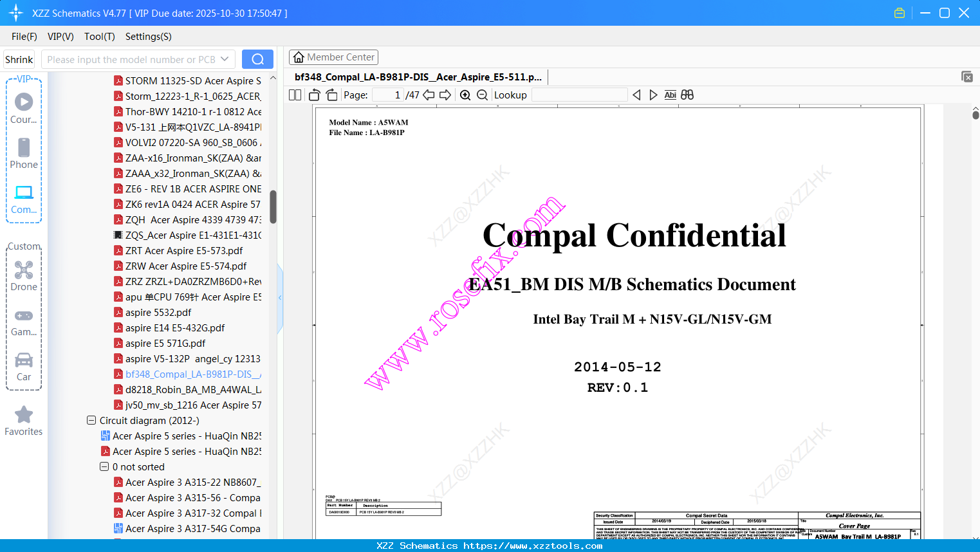The width and height of the screenshot is (980, 552).
Task: Click the XZZ Schematics logo in title bar
Action: click(16, 13)
